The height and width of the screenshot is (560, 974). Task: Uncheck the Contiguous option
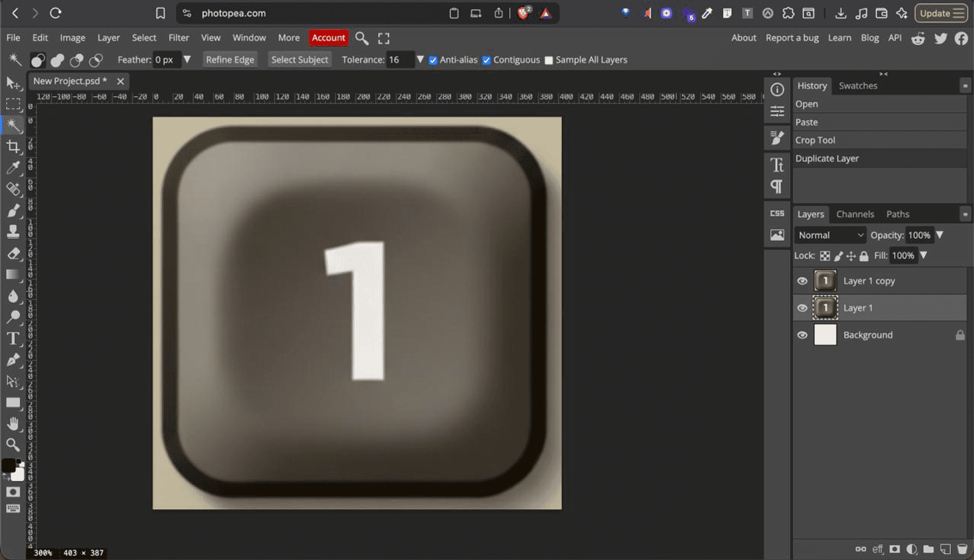pyautogui.click(x=487, y=60)
